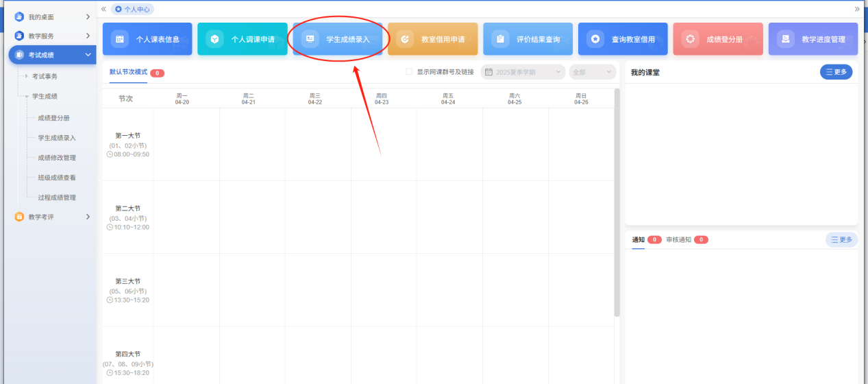Click 更多 button in the 通知 panel
The image size is (868, 384).
click(x=841, y=239)
